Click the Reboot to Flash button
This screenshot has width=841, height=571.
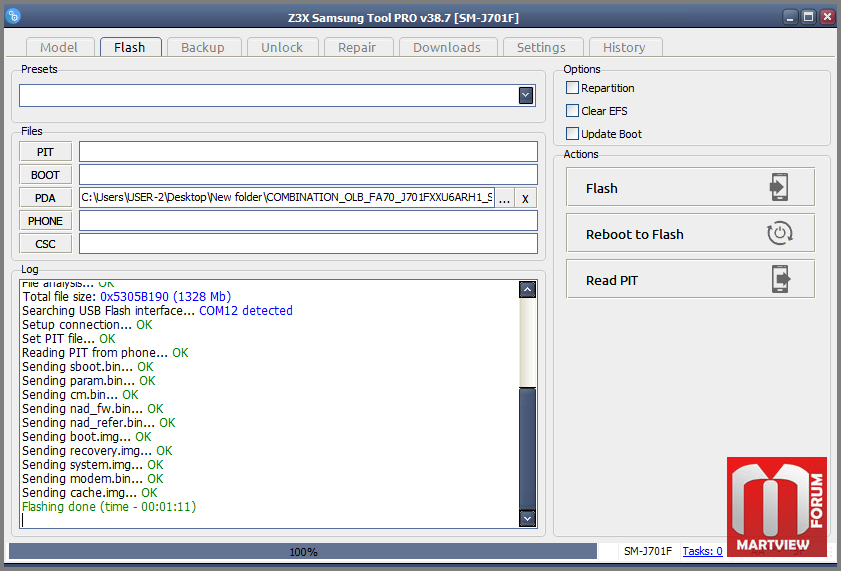pyautogui.click(x=690, y=233)
